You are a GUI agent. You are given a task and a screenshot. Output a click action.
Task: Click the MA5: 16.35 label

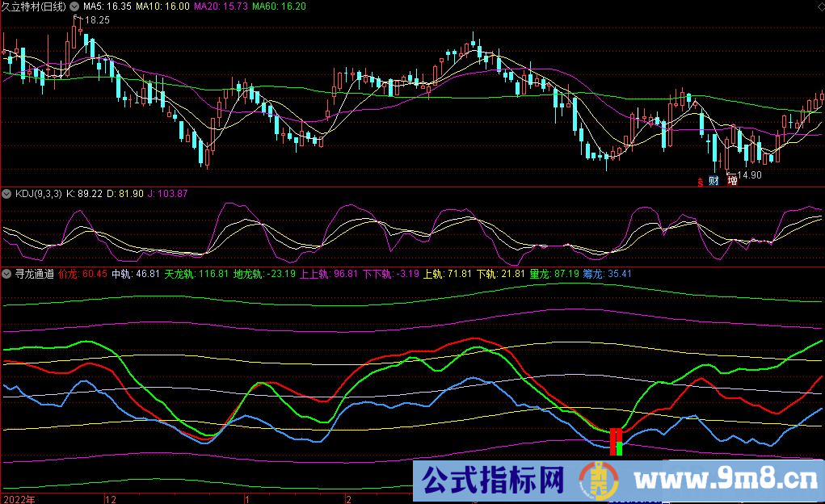tap(107, 6)
